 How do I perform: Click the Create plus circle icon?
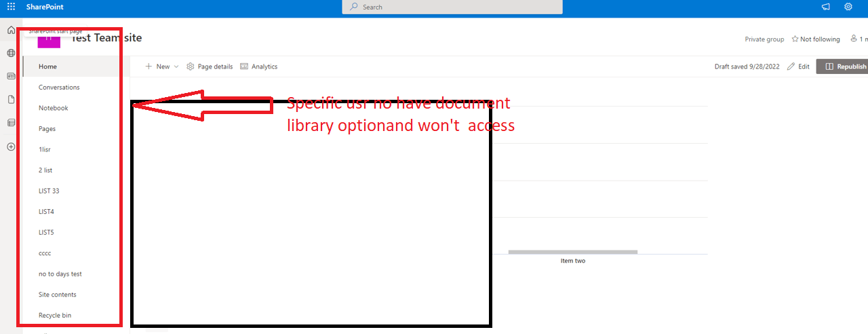(x=11, y=147)
